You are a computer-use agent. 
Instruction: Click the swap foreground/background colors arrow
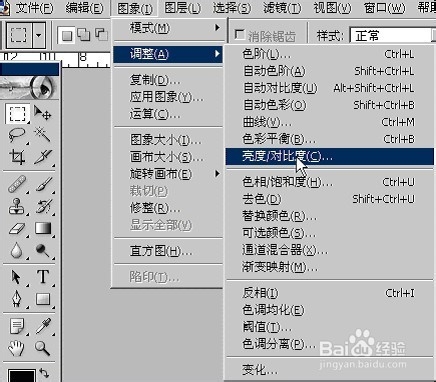(x=44, y=373)
